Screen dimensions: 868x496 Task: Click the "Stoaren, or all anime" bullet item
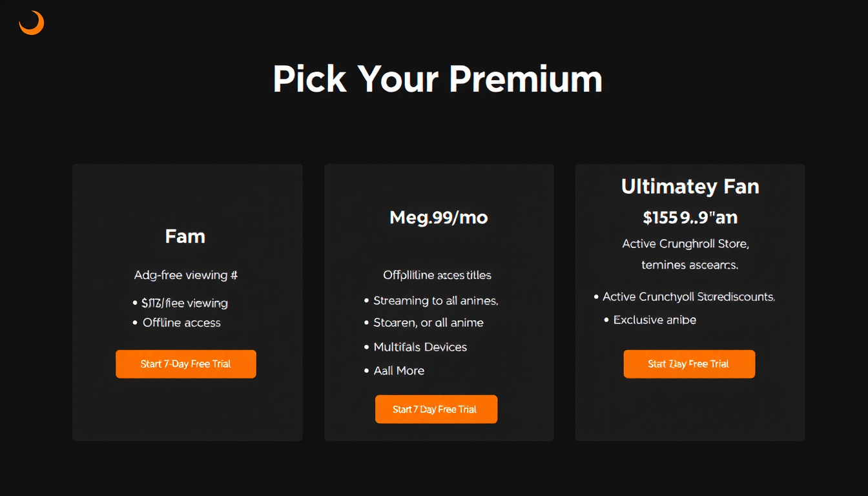(x=428, y=323)
